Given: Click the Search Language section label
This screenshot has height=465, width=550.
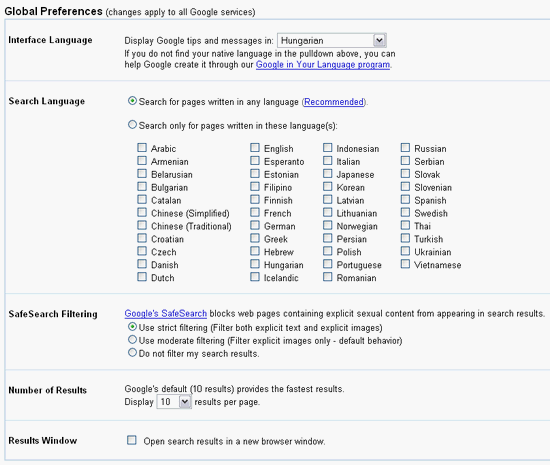Looking at the screenshot, I should coord(47,101).
